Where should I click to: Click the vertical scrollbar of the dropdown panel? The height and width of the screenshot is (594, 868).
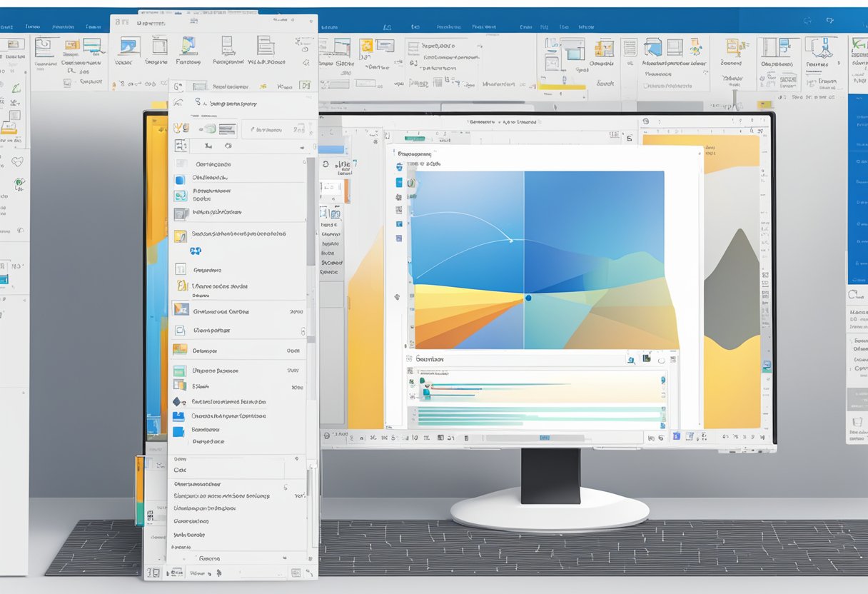[x=311, y=214]
